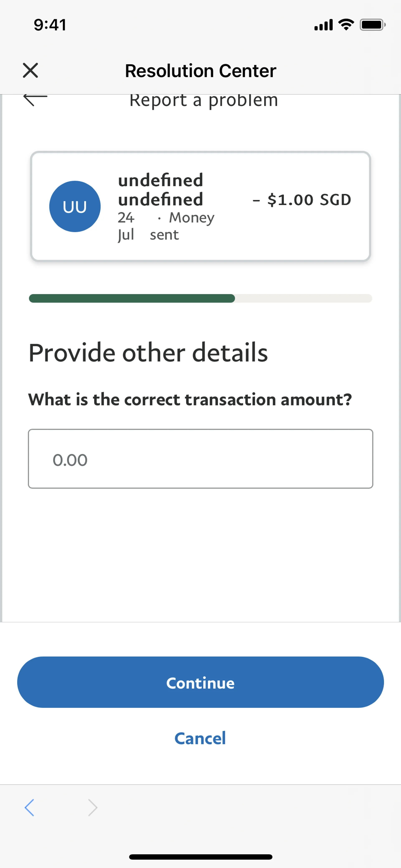Tap the $1.00 SGD transaction amount
401x868 pixels.
[302, 200]
